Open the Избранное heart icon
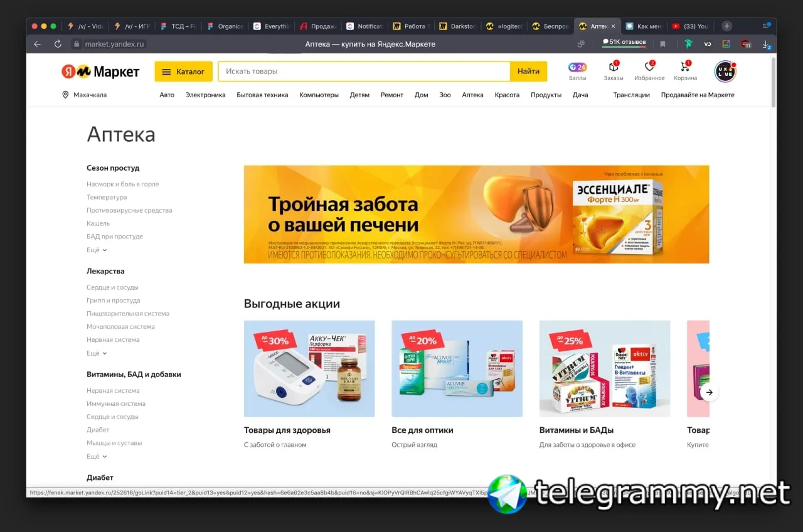 (x=649, y=67)
